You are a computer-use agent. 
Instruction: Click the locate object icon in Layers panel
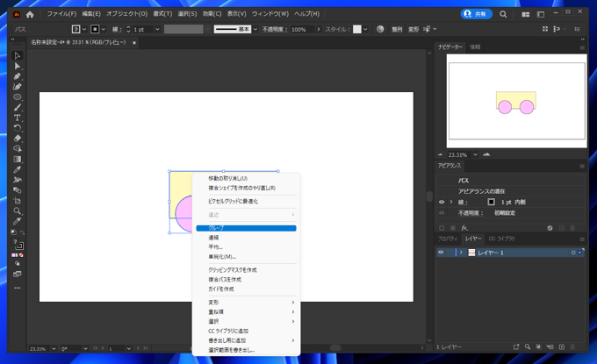528,346
